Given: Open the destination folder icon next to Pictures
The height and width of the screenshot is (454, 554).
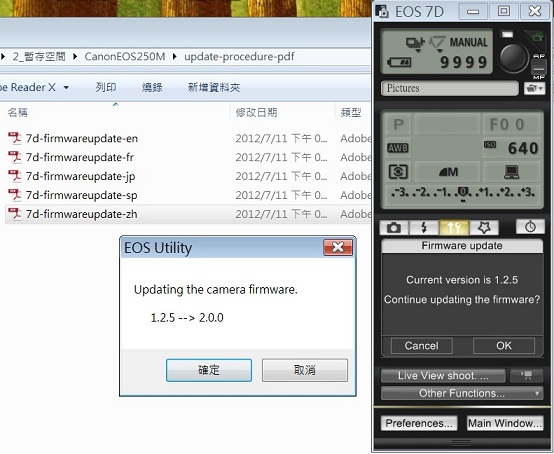Looking at the screenshot, I should point(534,88).
